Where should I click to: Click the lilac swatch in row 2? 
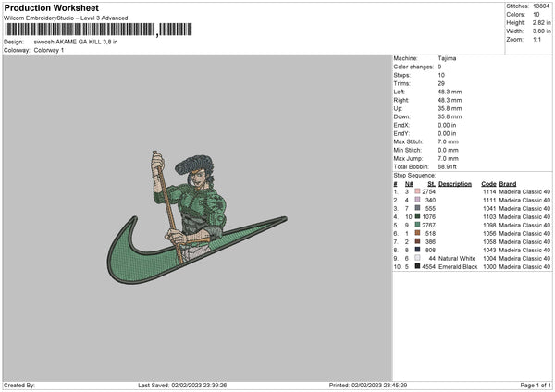click(417, 200)
